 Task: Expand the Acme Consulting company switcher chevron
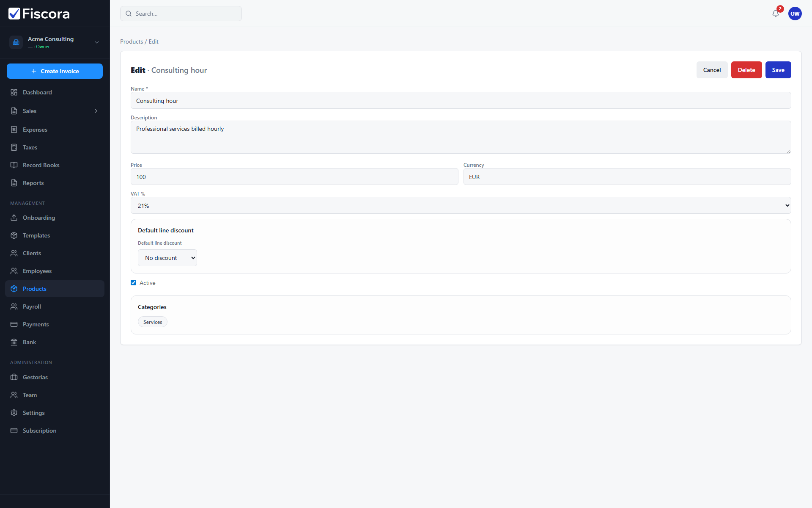[x=97, y=42]
